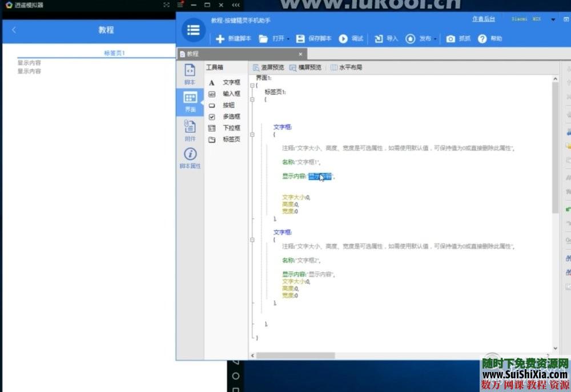Expand the 发布 publish dropdown arrow
This screenshot has width=571, height=392.
(x=435, y=39)
